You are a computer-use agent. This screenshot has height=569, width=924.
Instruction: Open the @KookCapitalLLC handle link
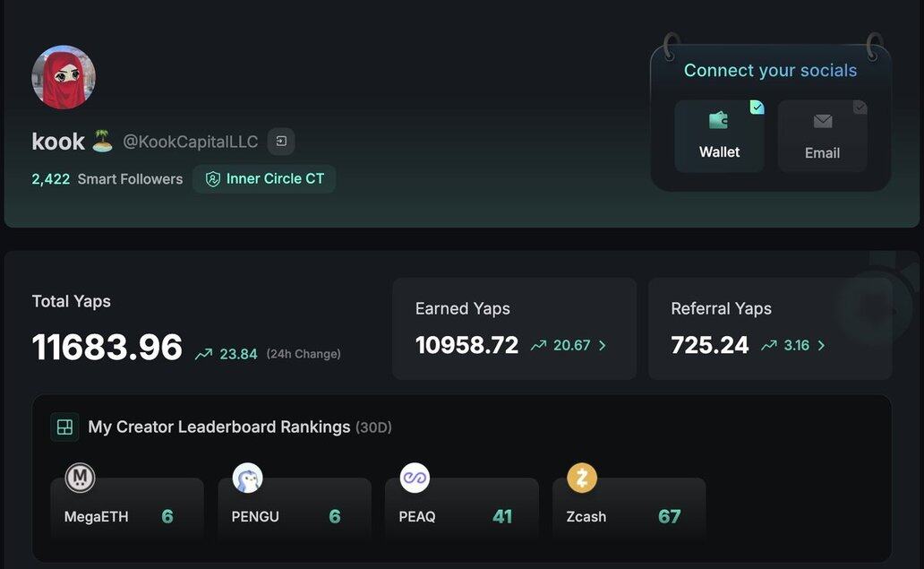point(190,142)
